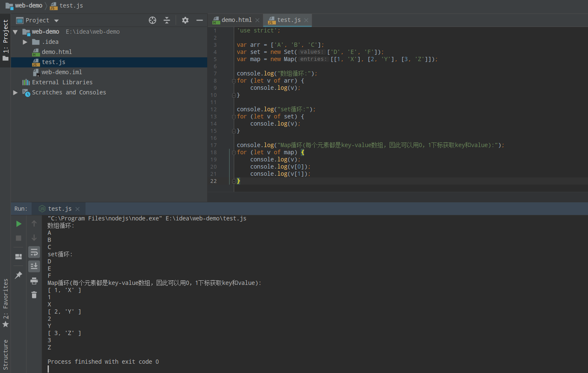
Task: Click fold end marker at line 15
Action: [234, 131]
